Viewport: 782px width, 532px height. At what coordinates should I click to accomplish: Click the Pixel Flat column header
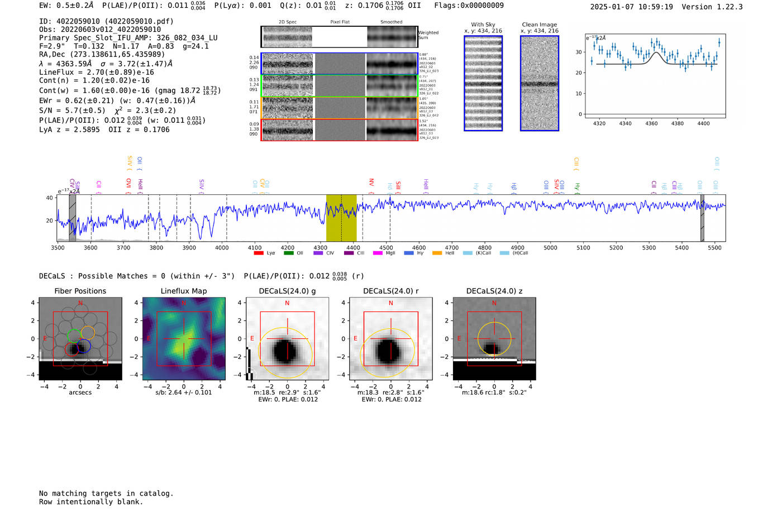pos(340,22)
